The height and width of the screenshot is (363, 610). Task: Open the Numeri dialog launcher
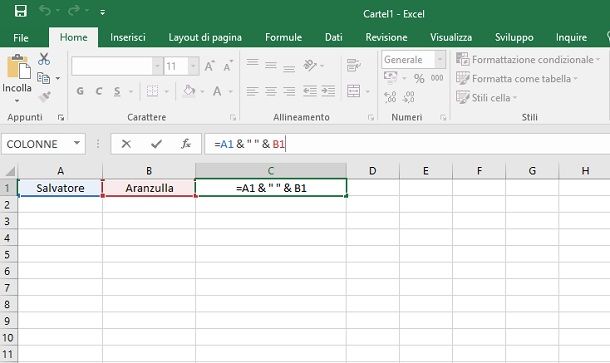(x=443, y=117)
